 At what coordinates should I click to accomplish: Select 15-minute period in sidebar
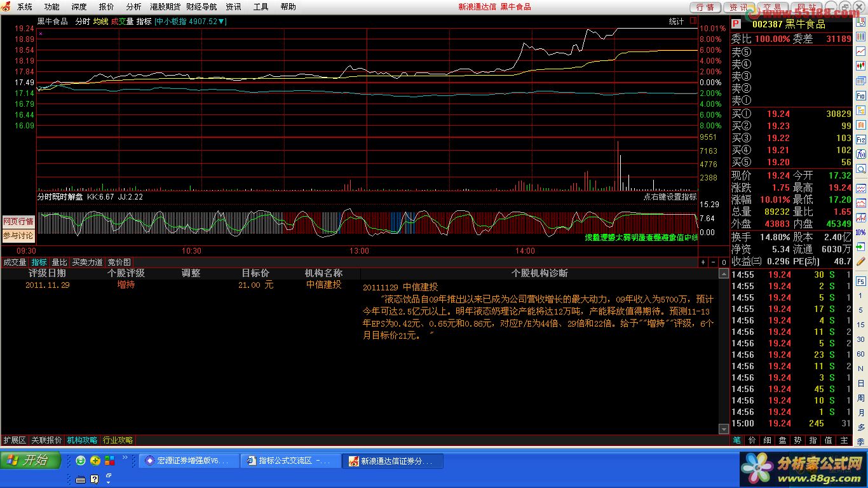click(x=860, y=325)
